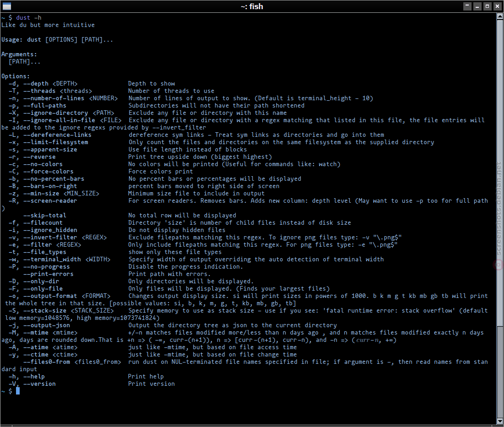
Task: Click the "--ignore-all-in-file <FILE>" option
Action: pyautogui.click(x=72, y=120)
